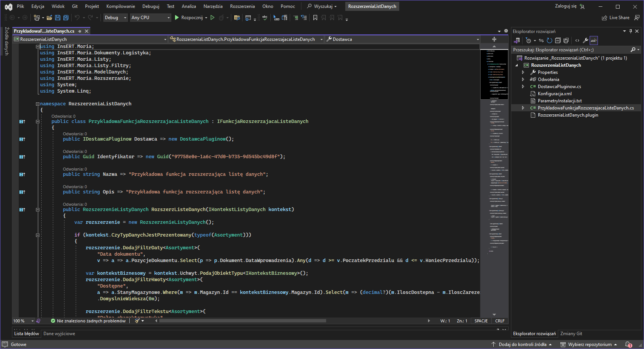644x349 pixels.
Task: Expand the Odwołania tree node
Action: click(x=523, y=79)
